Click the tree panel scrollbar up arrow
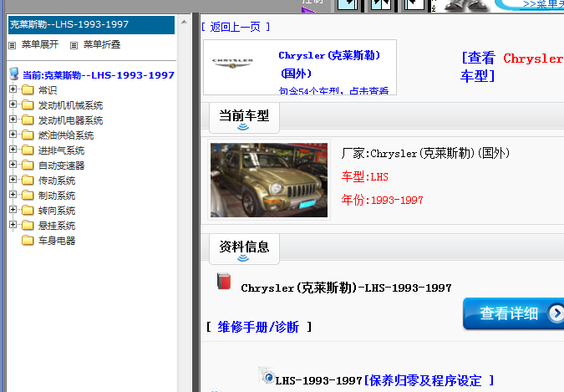This screenshot has height=392, width=564. (x=184, y=22)
